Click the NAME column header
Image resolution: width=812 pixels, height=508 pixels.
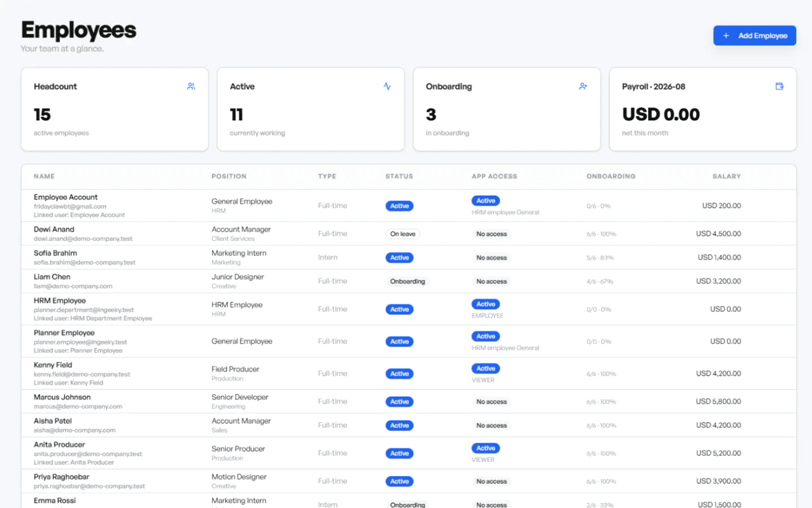tap(44, 176)
